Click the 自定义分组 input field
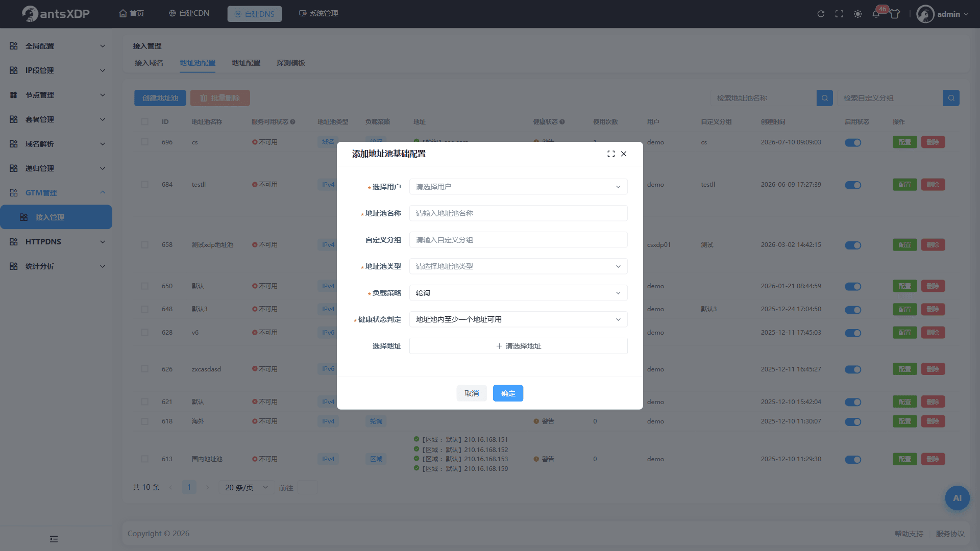 pos(518,240)
